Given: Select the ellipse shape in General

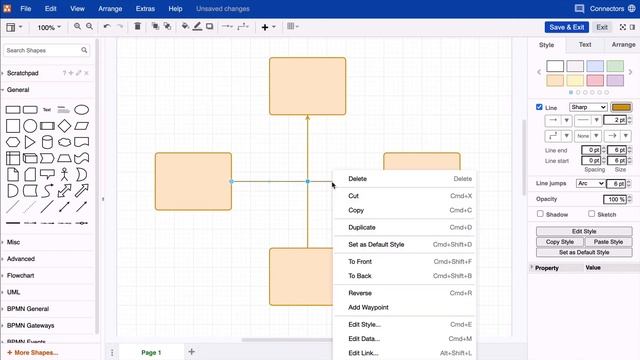Looking at the screenshot, I should pos(82,110).
